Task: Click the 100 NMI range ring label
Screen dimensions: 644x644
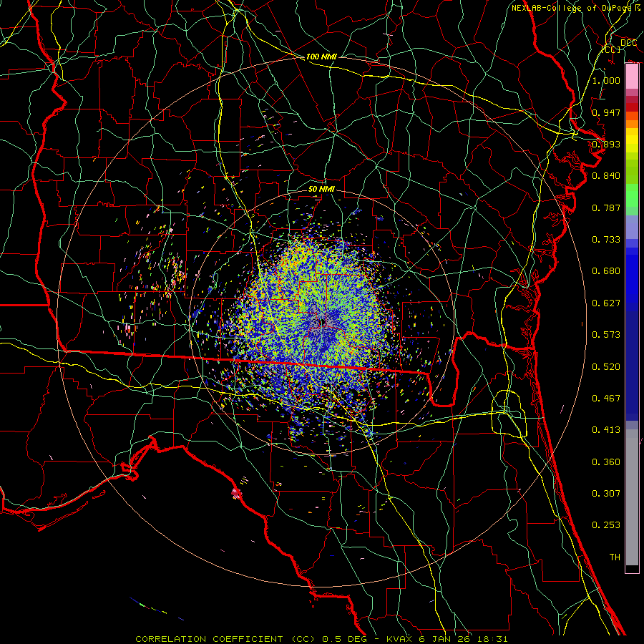Action: [x=321, y=57]
